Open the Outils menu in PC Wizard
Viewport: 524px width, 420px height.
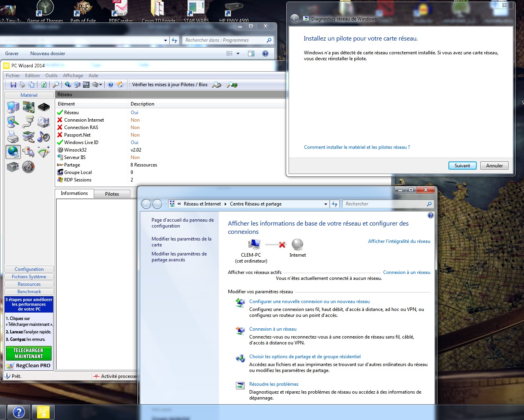coord(51,76)
